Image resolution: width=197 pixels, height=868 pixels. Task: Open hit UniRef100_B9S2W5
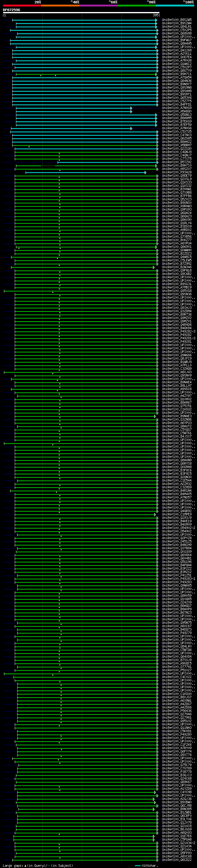(x=177, y=20)
